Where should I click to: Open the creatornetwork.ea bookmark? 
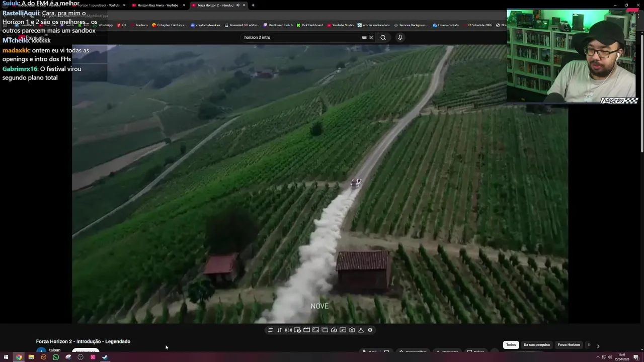point(206,25)
